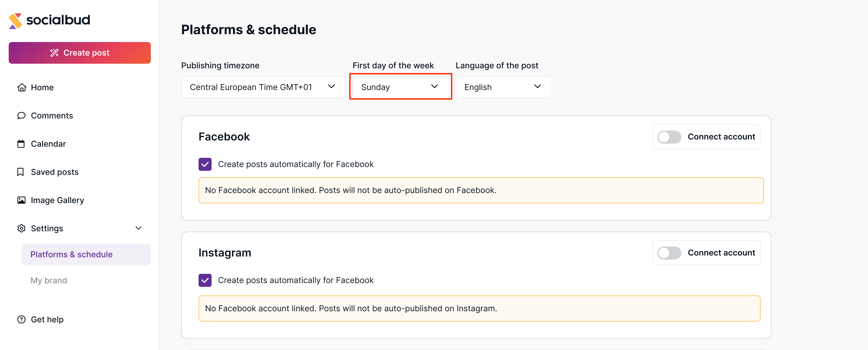868x350 pixels.
Task: Click the Settings gear icon
Action: pyautogui.click(x=21, y=228)
